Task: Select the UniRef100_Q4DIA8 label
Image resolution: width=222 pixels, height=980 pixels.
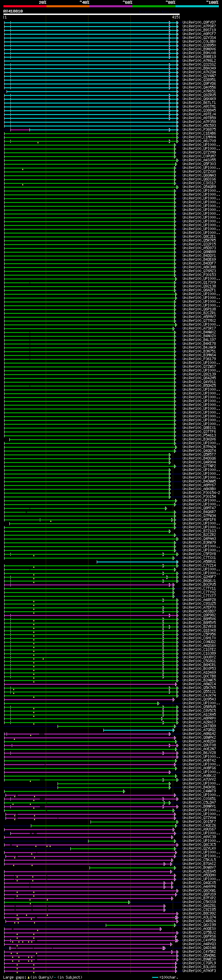Action: pyautogui.click(x=199, y=948)
